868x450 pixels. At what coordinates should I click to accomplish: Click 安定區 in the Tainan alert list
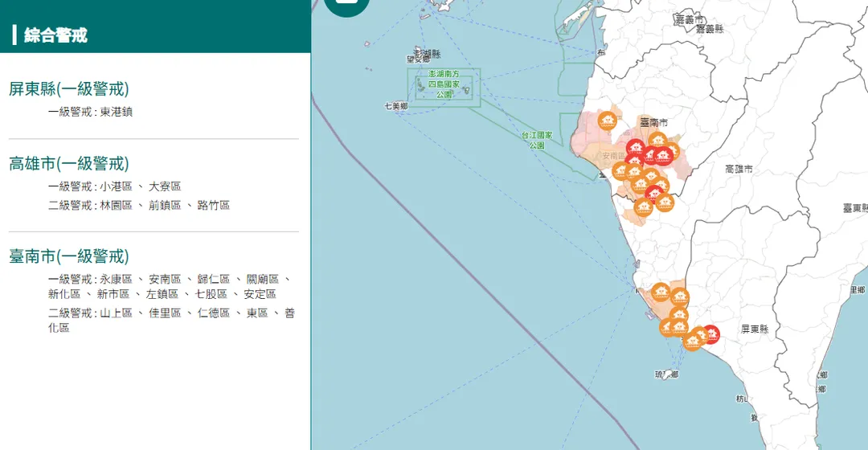[x=260, y=294]
